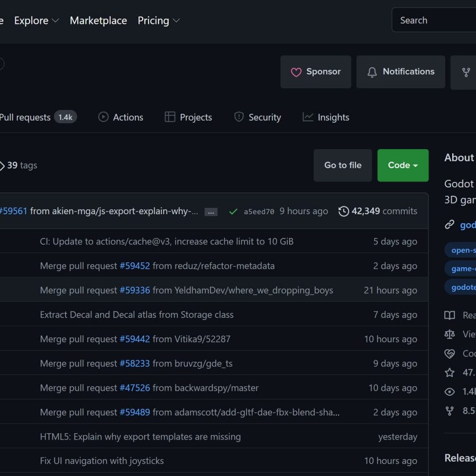Click the commit history clock icon
Image resolution: width=476 pixels, height=476 pixels.
[x=344, y=212]
